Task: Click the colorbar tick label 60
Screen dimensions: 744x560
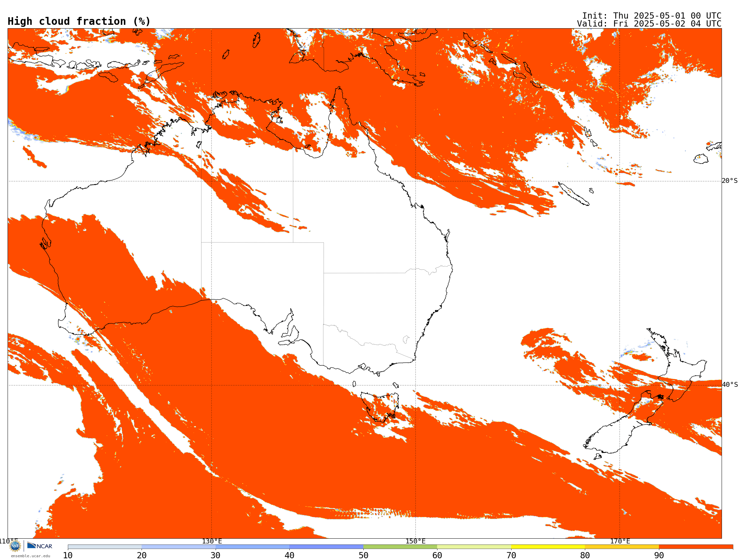Action: pos(437,556)
